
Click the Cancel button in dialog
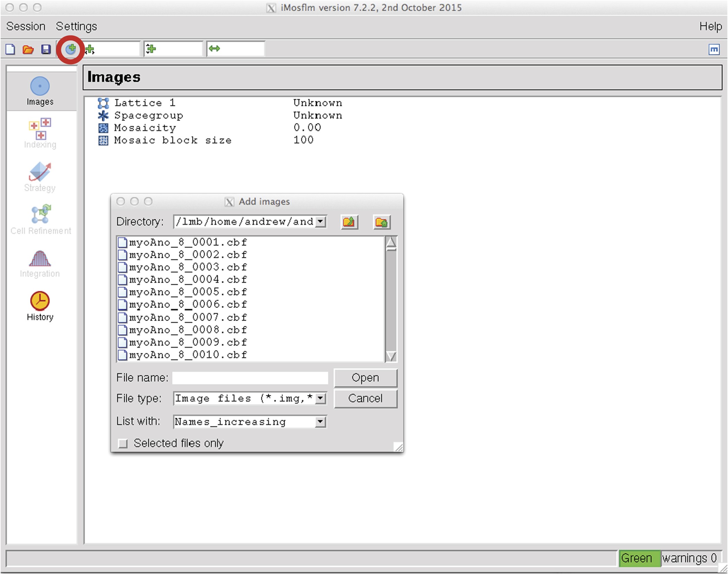point(365,398)
